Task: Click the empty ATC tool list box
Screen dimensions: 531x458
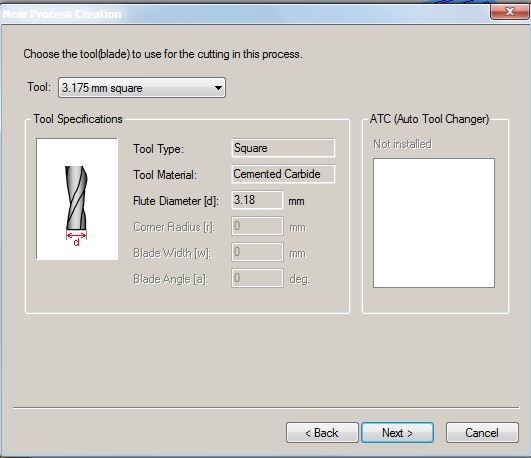Action: click(x=434, y=223)
